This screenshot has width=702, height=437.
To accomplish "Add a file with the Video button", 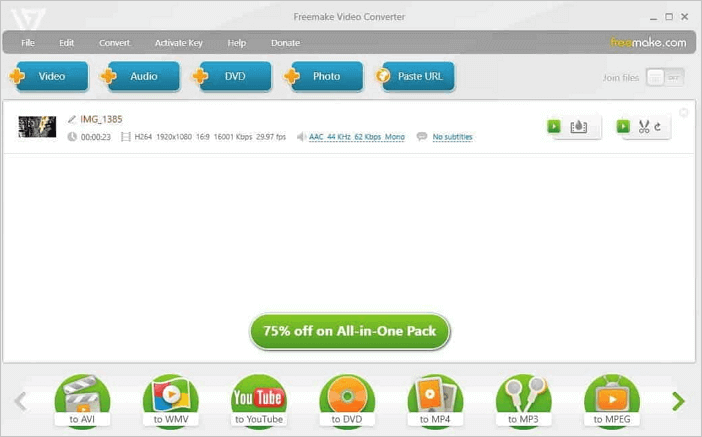I will point(51,76).
